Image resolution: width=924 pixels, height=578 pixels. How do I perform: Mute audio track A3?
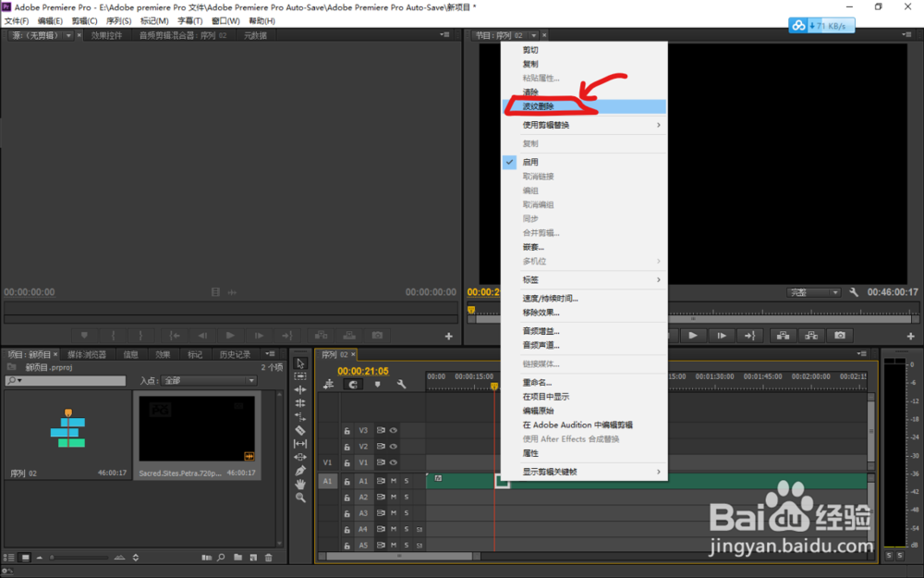coord(394,513)
